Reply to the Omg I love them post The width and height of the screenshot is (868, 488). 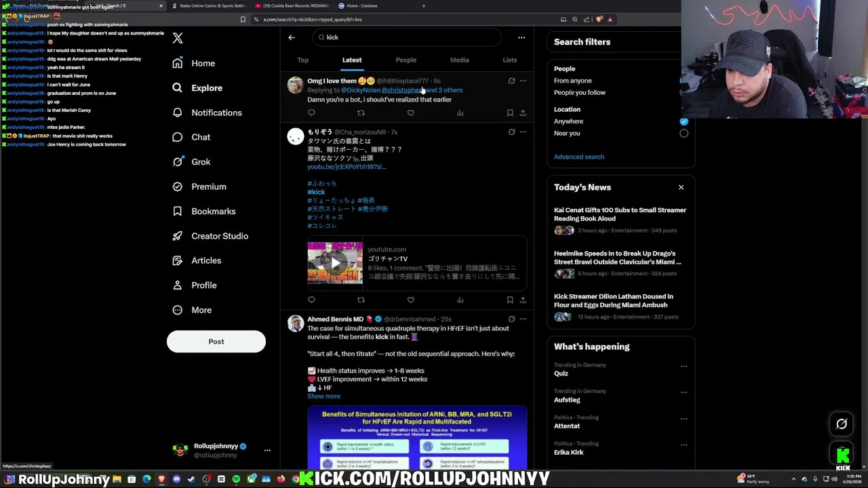point(311,113)
